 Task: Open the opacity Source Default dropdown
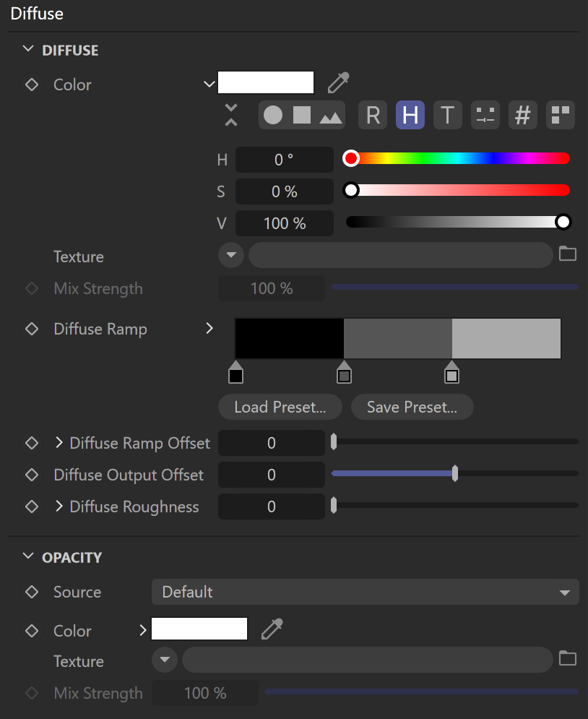366,592
